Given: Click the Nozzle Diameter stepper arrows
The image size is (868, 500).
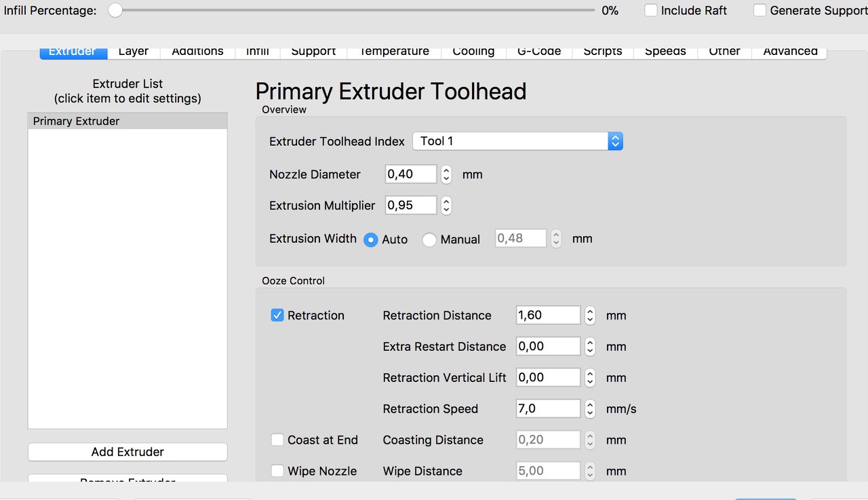Looking at the screenshot, I should point(446,174).
